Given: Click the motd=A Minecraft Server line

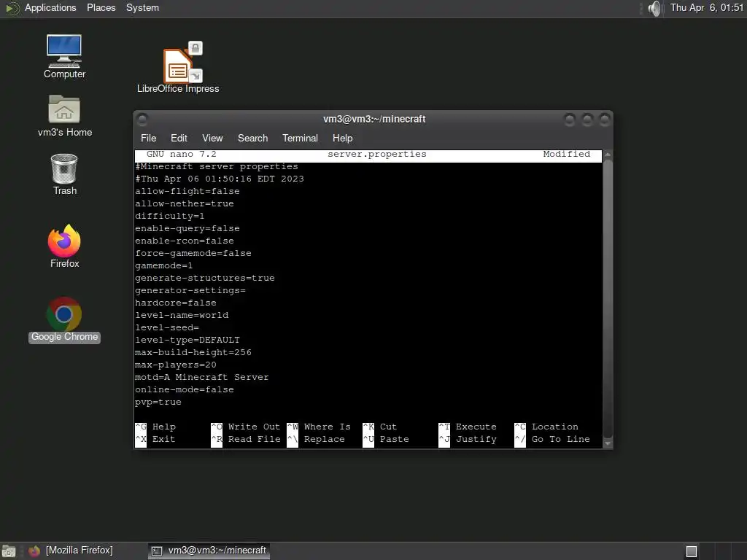Looking at the screenshot, I should (x=201, y=377).
